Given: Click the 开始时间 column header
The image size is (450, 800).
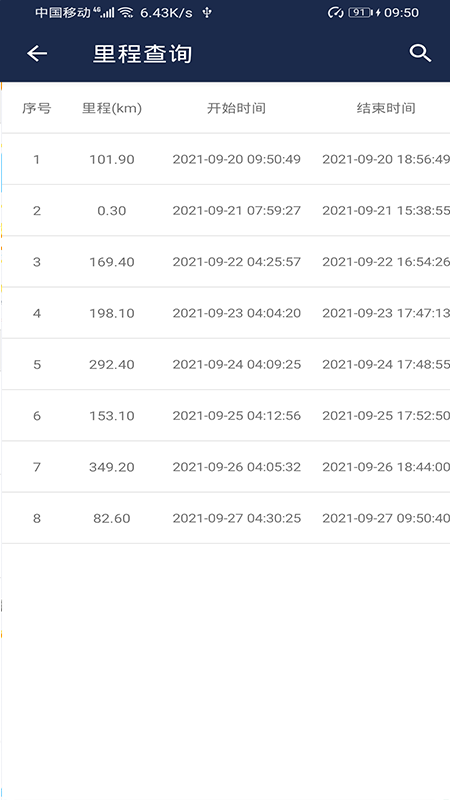Looking at the screenshot, I should click(236, 108).
